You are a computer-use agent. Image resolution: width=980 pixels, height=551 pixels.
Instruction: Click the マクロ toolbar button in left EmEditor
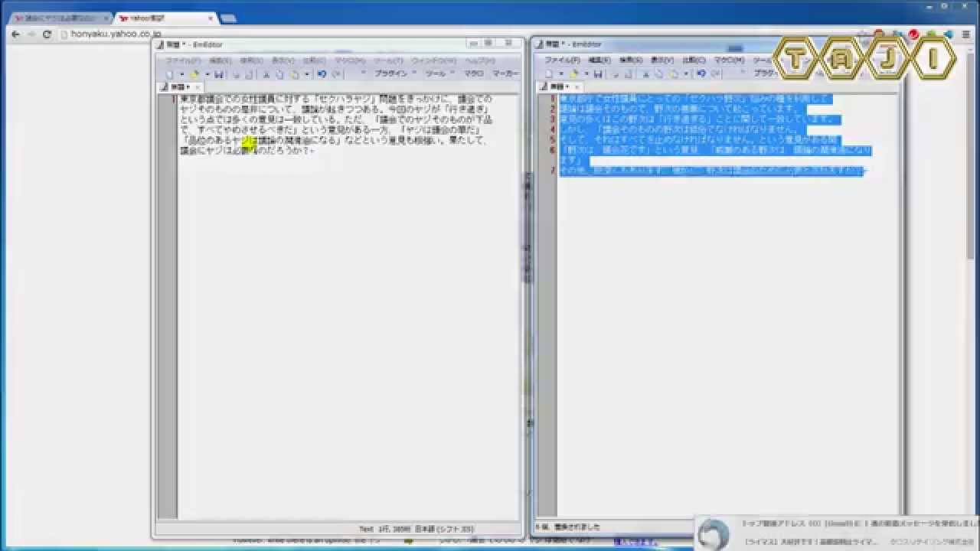coord(473,73)
